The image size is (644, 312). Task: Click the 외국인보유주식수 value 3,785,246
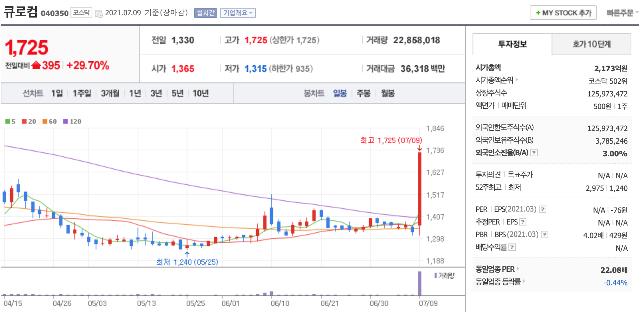point(611,141)
